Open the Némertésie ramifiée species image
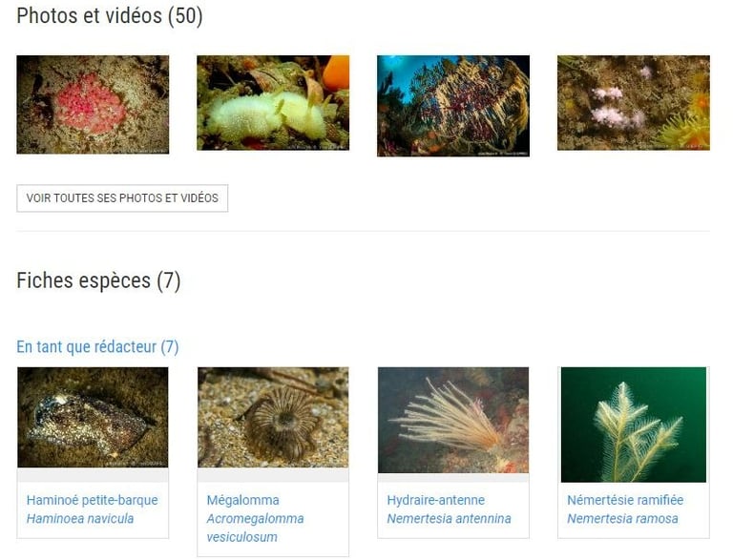The width and height of the screenshot is (733, 560). coord(634,425)
